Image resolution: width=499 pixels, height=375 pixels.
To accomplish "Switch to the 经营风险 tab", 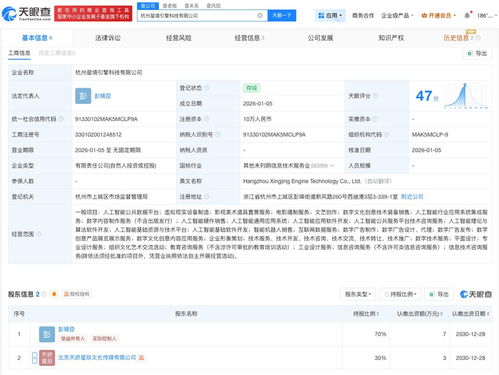I will pos(179,38).
